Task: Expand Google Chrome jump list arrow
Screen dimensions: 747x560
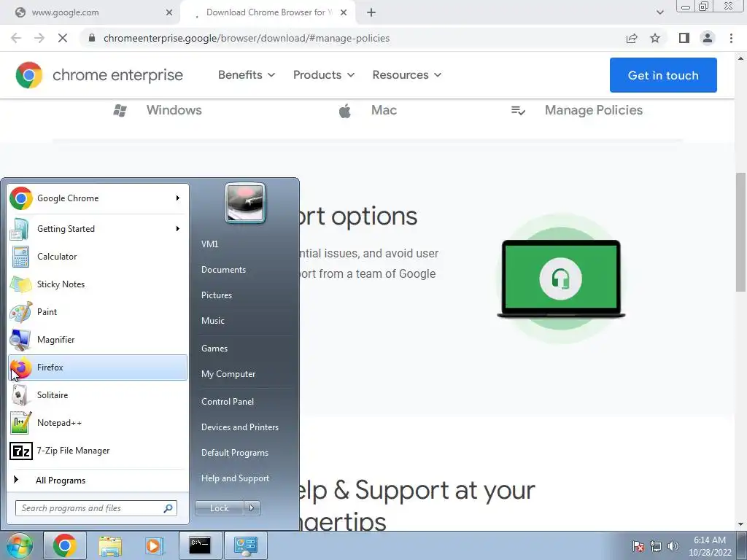Action: (178, 198)
